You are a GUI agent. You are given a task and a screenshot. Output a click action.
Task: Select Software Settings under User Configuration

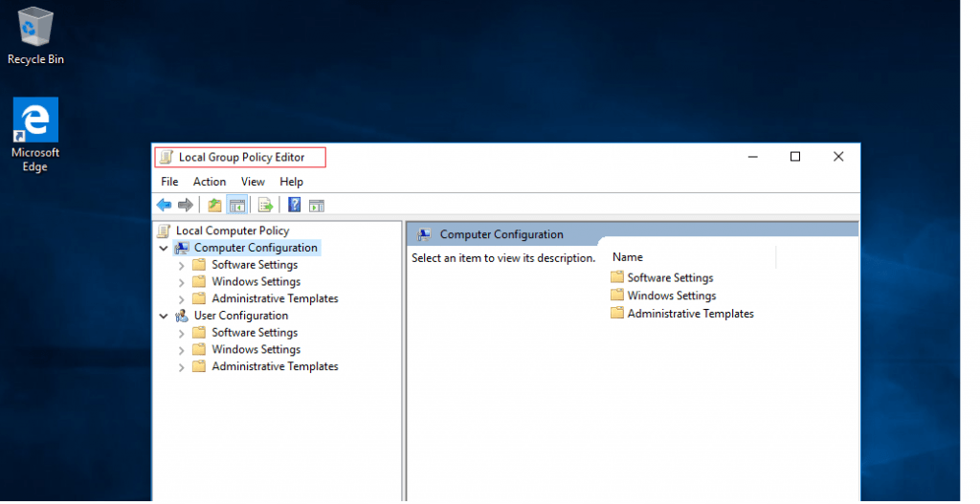(254, 333)
